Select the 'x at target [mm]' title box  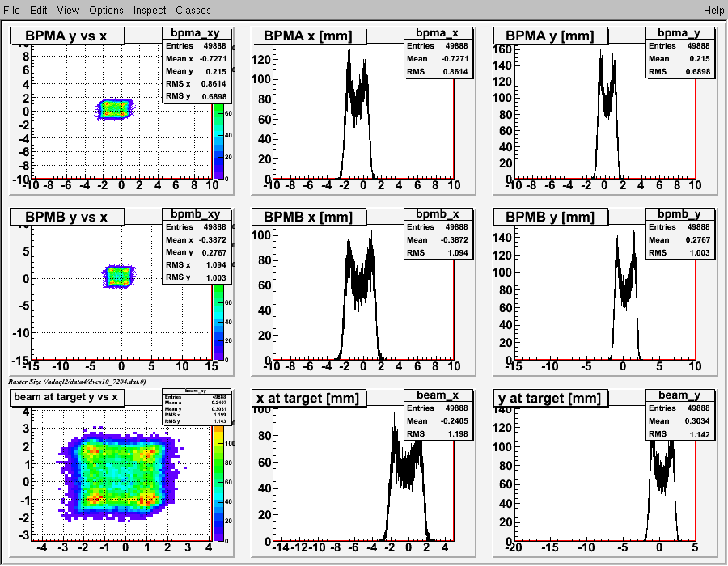309,398
